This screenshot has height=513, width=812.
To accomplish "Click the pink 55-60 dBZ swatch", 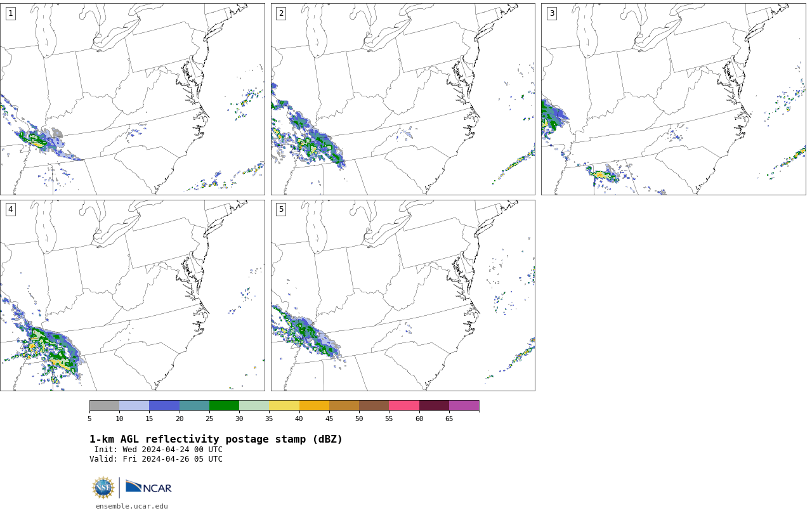I will pos(404,406).
